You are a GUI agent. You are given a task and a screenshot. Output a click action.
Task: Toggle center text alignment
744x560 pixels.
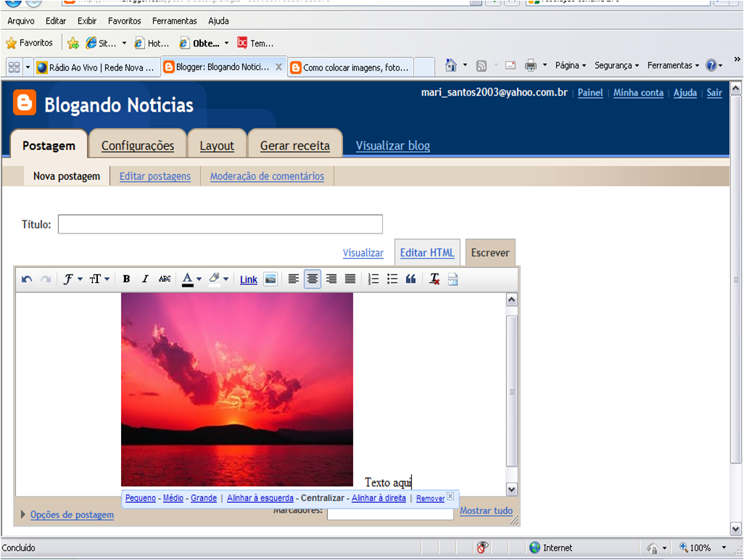[312, 279]
